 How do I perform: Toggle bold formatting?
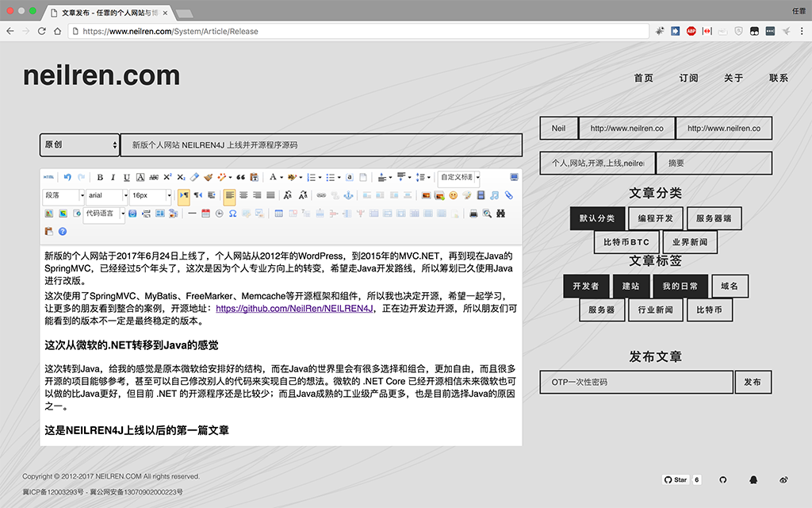point(100,177)
